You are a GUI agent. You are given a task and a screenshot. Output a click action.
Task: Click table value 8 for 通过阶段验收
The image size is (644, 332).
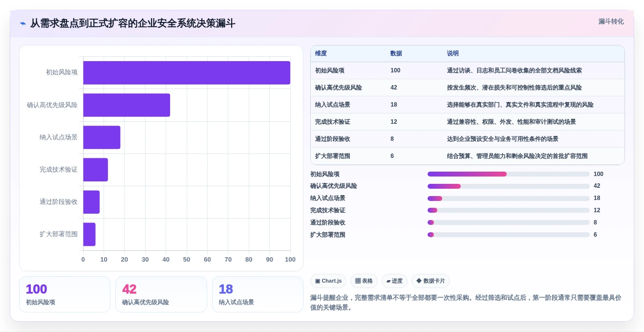(x=392, y=139)
